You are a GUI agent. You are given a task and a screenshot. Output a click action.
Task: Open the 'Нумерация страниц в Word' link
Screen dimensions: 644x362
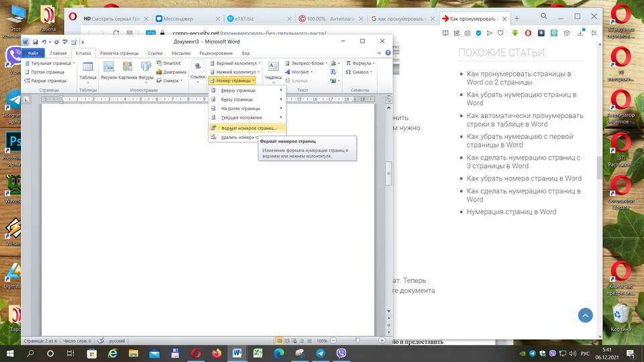[x=511, y=212]
